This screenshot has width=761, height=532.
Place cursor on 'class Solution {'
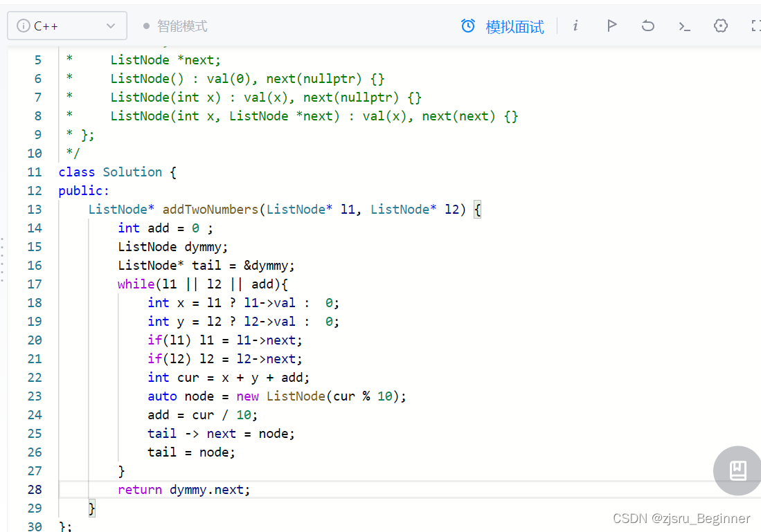(x=118, y=172)
